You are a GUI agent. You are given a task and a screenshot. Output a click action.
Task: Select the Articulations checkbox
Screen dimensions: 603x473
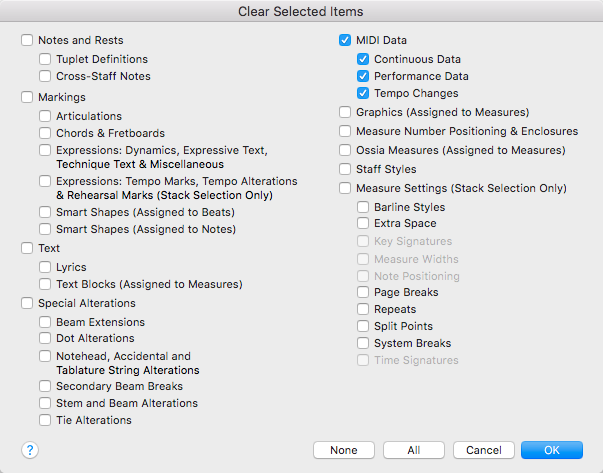click(45, 117)
